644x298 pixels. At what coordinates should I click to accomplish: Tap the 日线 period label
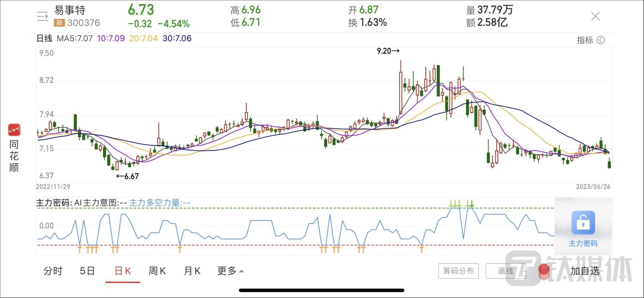tap(44, 39)
